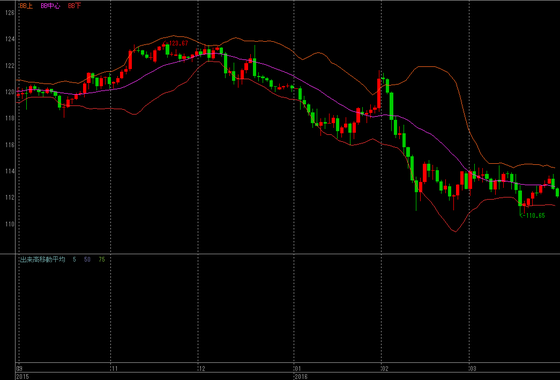
Task: Click the 01 month label on time axis
Action: tap(298, 368)
